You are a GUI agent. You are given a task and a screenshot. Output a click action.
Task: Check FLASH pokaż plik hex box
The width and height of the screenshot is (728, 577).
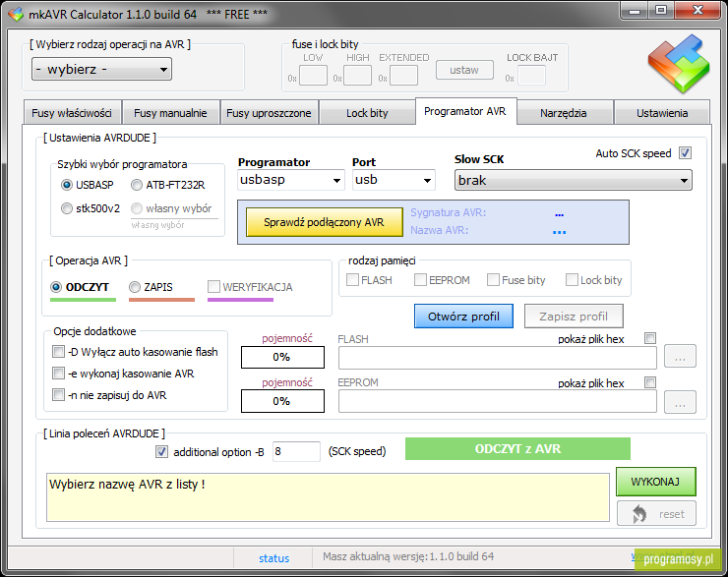[x=650, y=338]
